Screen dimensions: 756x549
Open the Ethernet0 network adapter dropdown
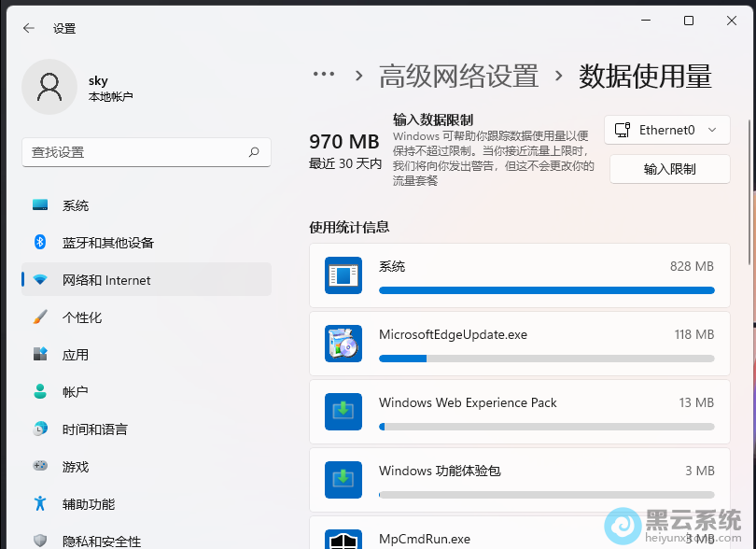click(x=666, y=130)
